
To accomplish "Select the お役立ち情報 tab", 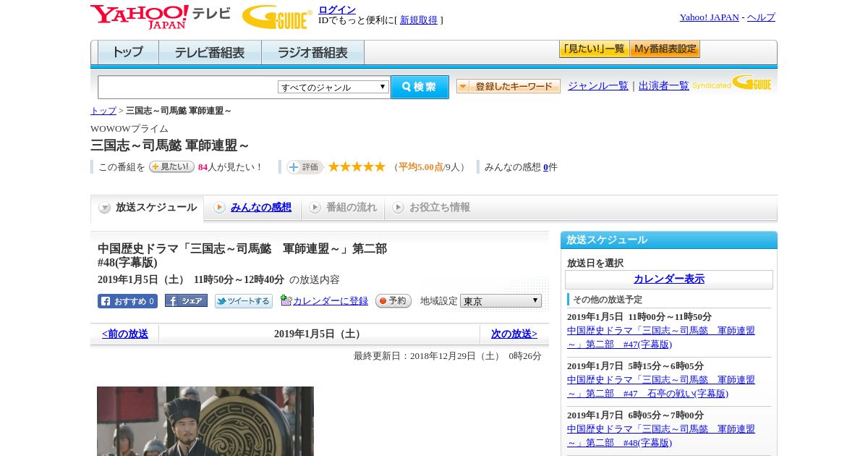I will [x=431, y=208].
